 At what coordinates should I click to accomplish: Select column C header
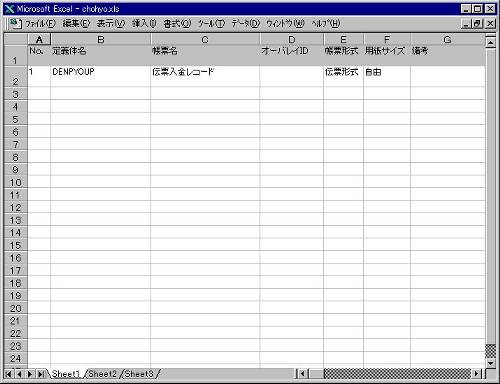tap(205, 40)
